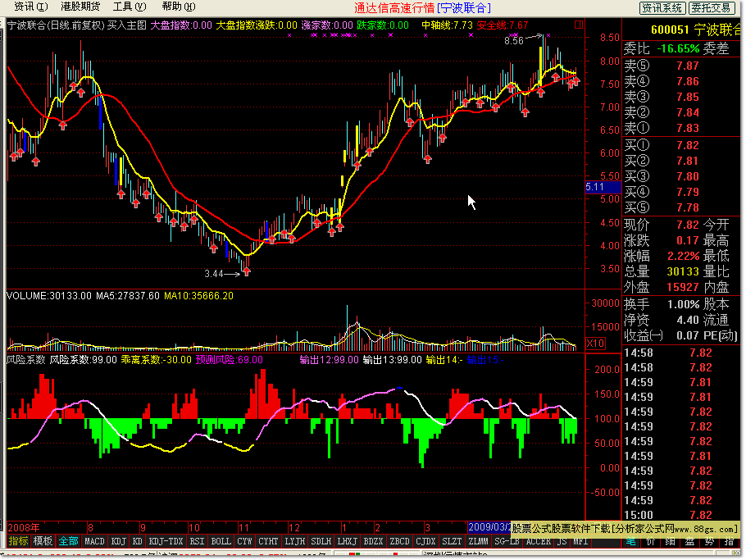Switch to the LHXJ indicator

tap(347, 541)
